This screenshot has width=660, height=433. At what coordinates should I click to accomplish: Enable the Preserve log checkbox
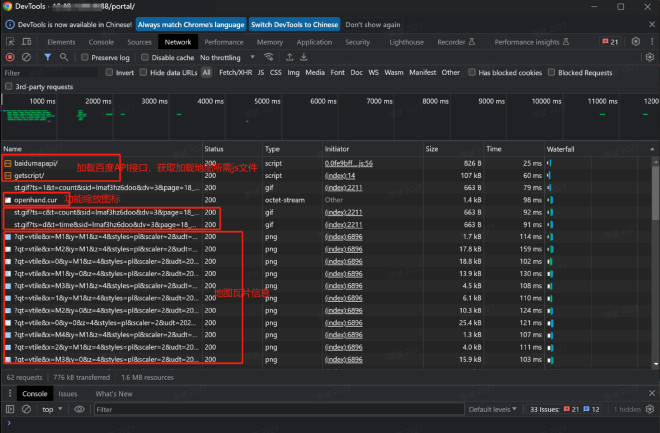pos(85,58)
